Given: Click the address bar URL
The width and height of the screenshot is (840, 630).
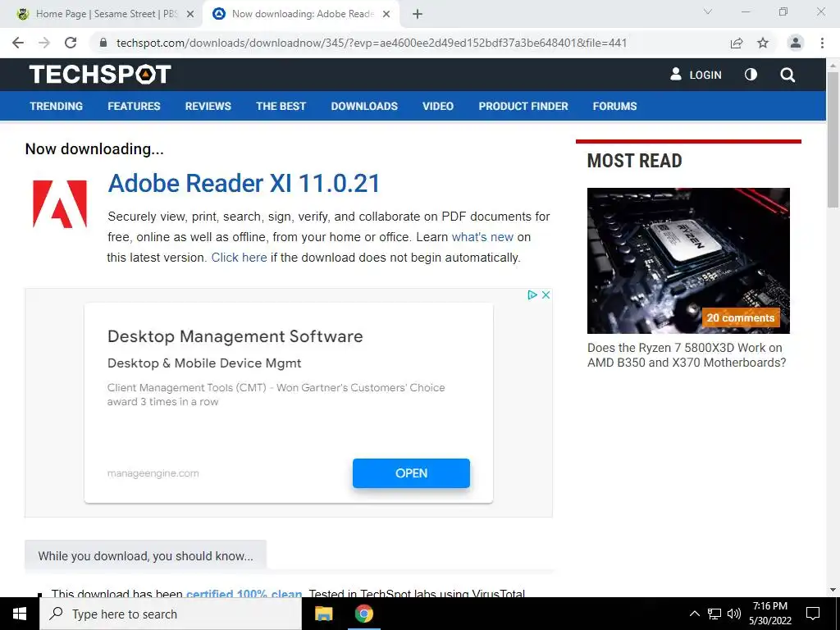Looking at the screenshot, I should pos(372,43).
